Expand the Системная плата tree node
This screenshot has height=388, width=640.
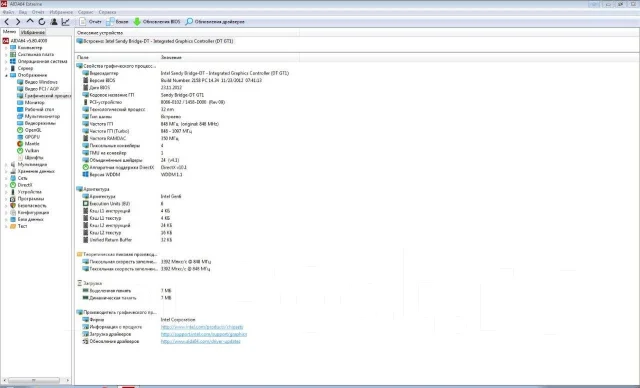click(6, 55)
